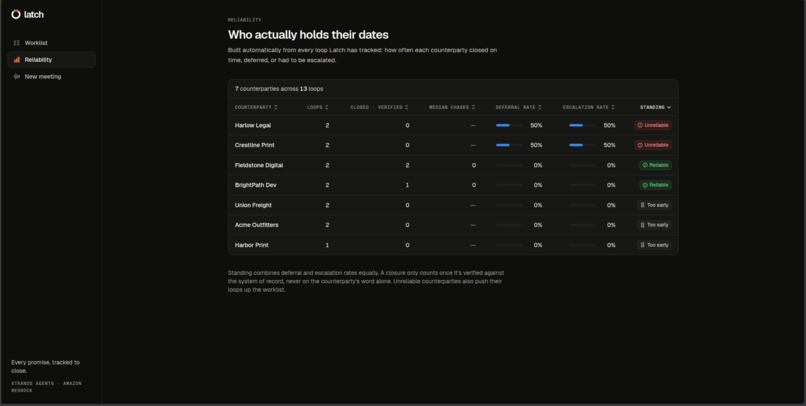Click the 'Standing combines deferral' footnote paragraph
Screen dimensions: 806x406
(366, 281)
